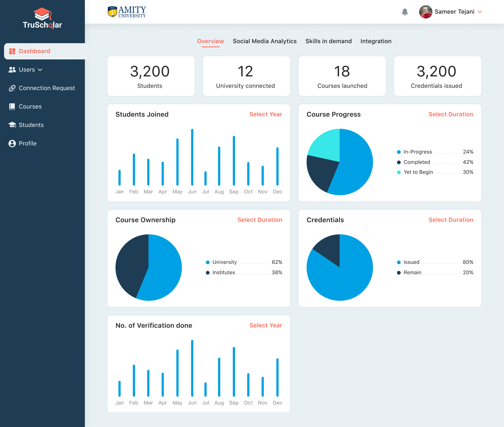Click the notification bell icon
This screenshot has width=504, height=427.
click(405, 12)
